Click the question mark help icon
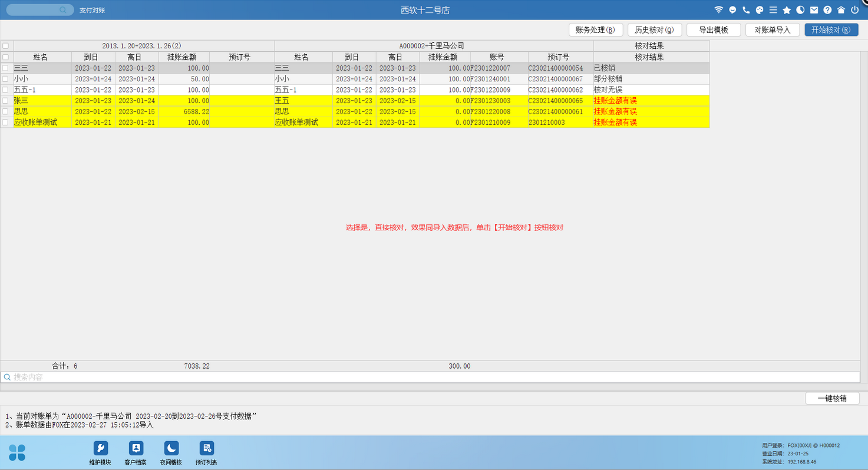Image resolution: width=868 pixels, height=470 pixels. pos(827,10)
